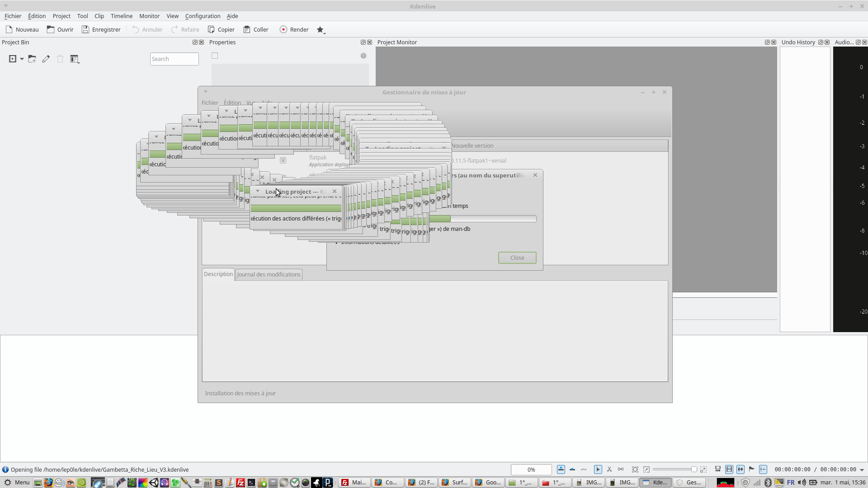This screenshot has width=868, height=488.
Task: Click Enregistrer to save project
Action: pyautogui.click(x=101, y=29)
